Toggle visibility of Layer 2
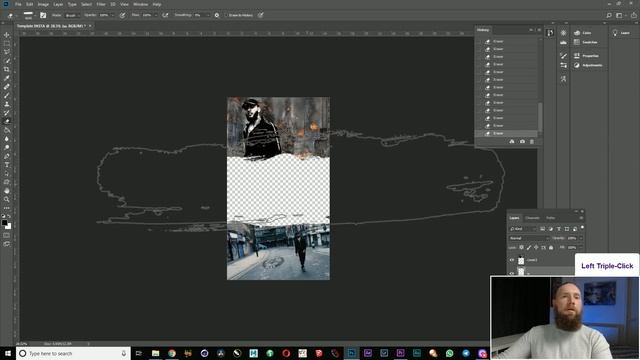 click(512, 260)
